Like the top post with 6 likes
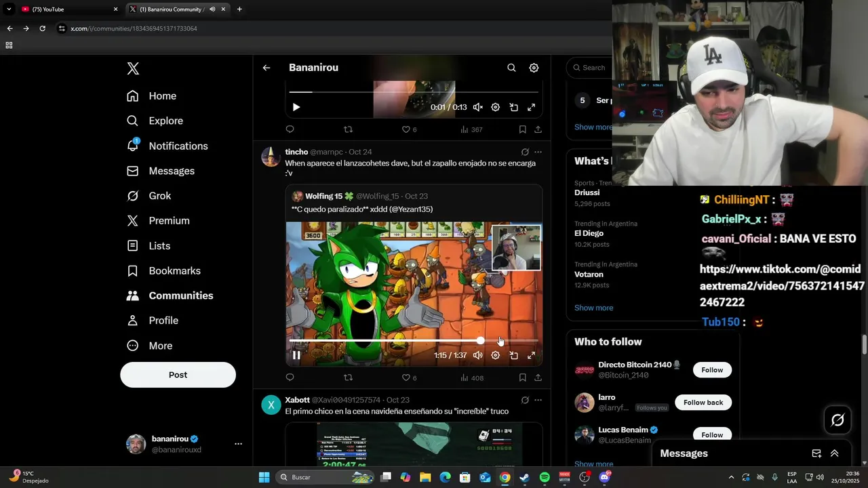The image size is (868, 488). 410,129
